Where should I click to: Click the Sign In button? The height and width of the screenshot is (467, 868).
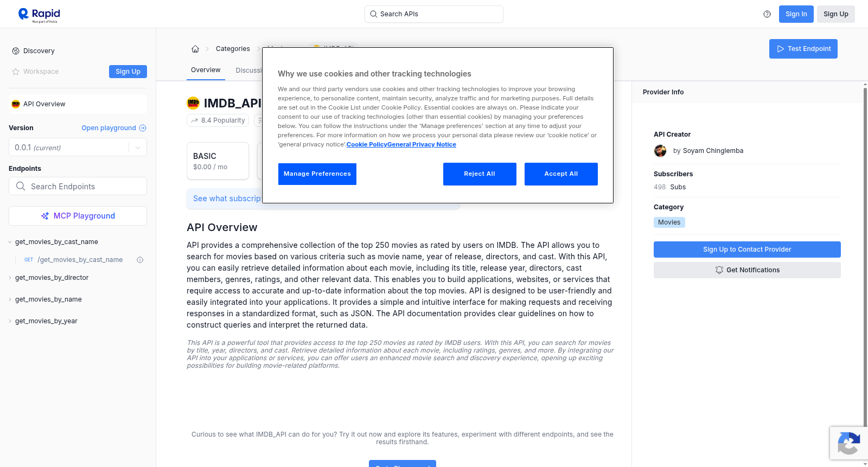[796, 14]
